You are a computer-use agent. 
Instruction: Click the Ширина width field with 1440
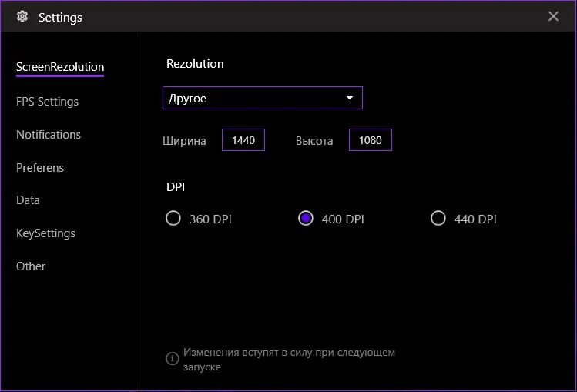click(243, 140)
